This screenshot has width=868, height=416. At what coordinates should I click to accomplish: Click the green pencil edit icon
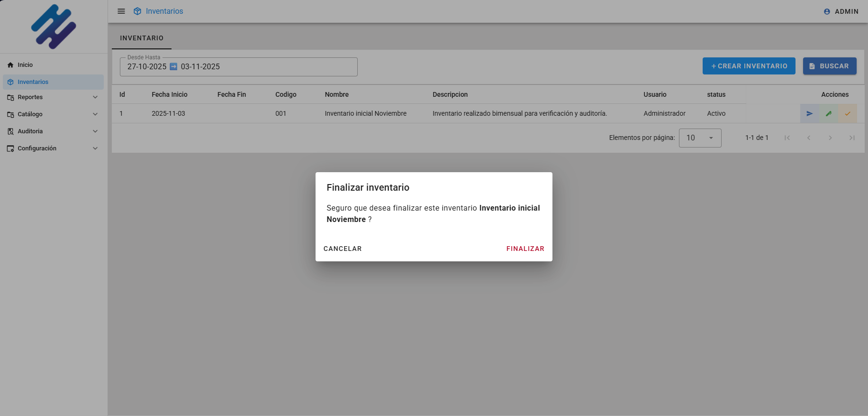(x=829, y=114)
